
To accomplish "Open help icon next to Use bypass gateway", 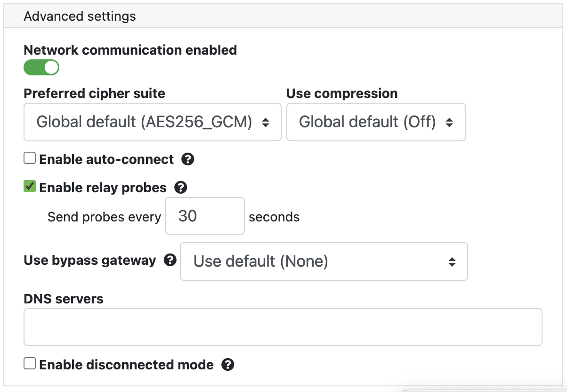I will coord(170,260).
